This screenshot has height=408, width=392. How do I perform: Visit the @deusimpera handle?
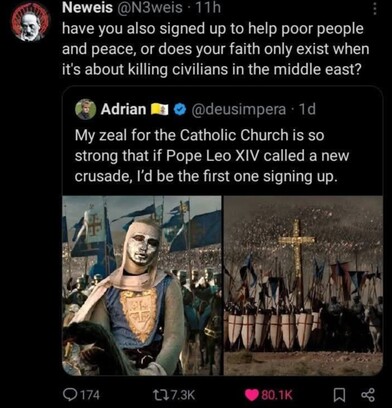[x=239, y=109]
